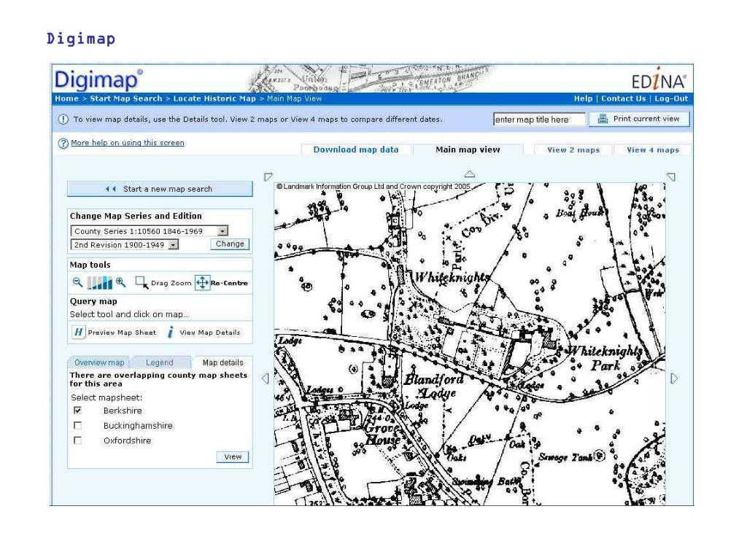Switch to the Download map data tab
747x560 pixels.
point(356,149)
